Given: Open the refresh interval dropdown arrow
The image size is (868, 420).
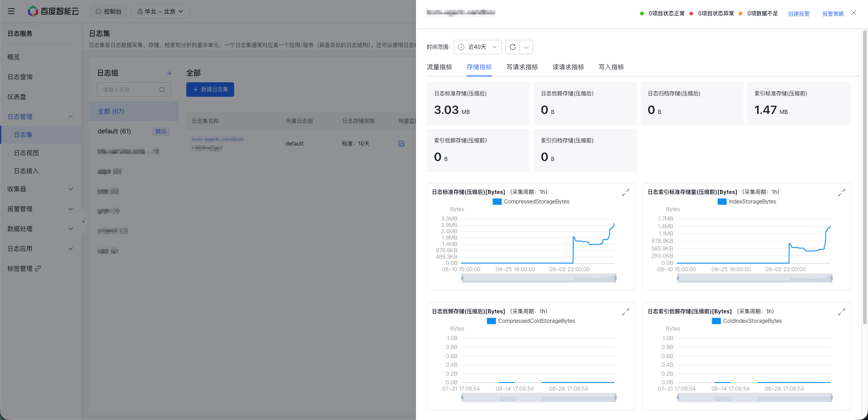Looking at the screenshot, I should pyautogui.click(x=526, y=47).
